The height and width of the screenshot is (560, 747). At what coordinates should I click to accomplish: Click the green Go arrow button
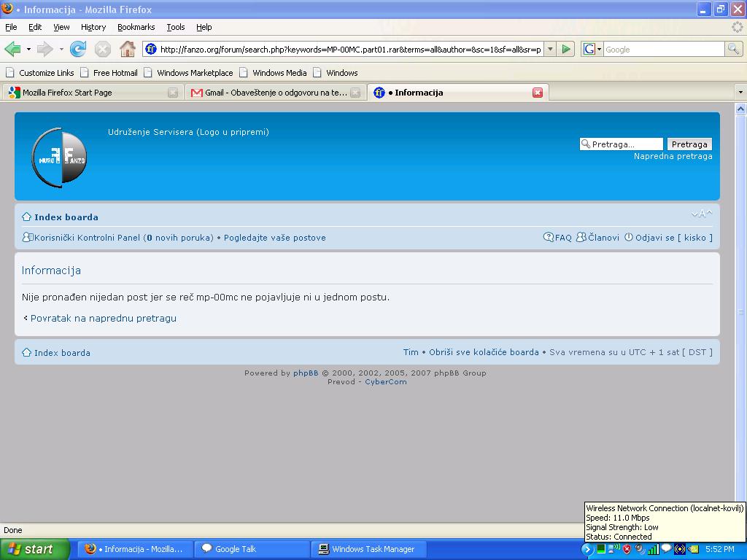(566, 50)
